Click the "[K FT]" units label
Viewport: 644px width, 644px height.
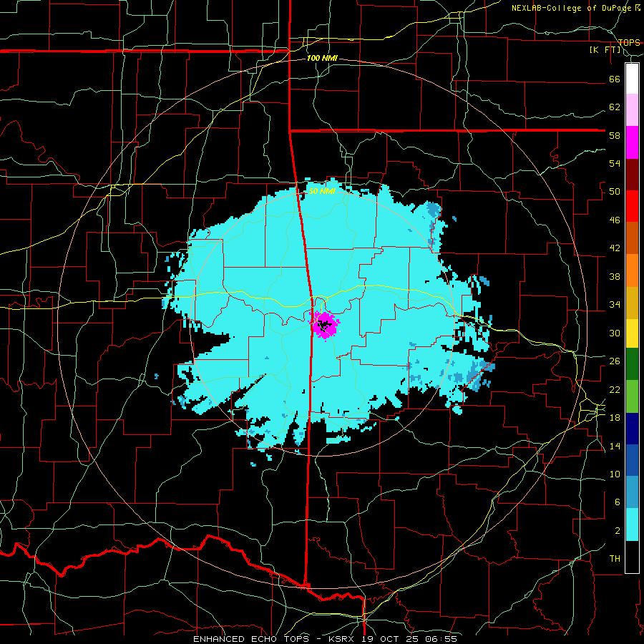(x=605, y=50)
